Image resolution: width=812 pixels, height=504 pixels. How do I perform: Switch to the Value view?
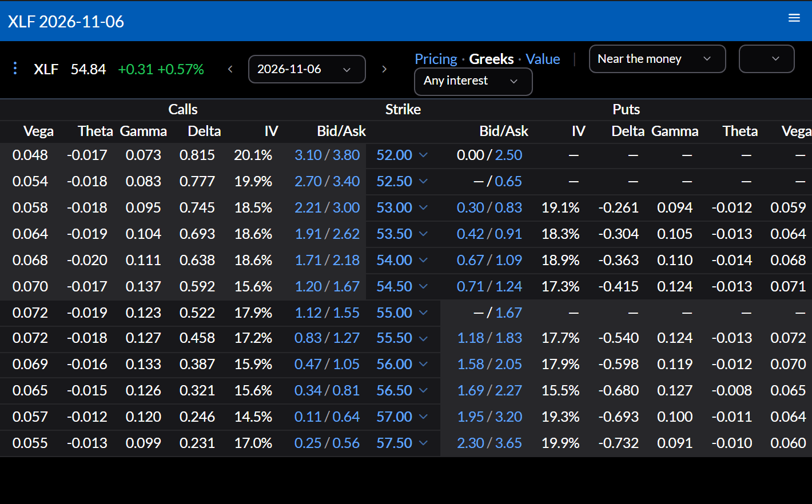543,59
